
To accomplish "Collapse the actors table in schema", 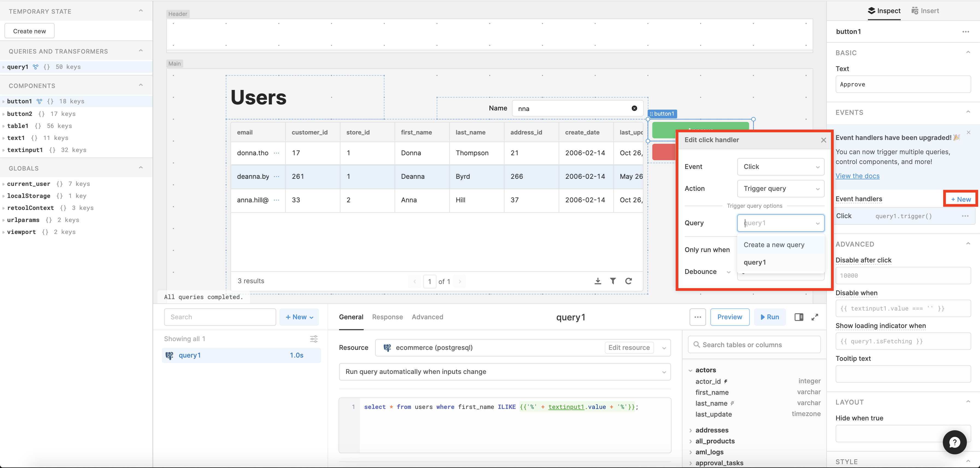I will (x=690, y=370).
